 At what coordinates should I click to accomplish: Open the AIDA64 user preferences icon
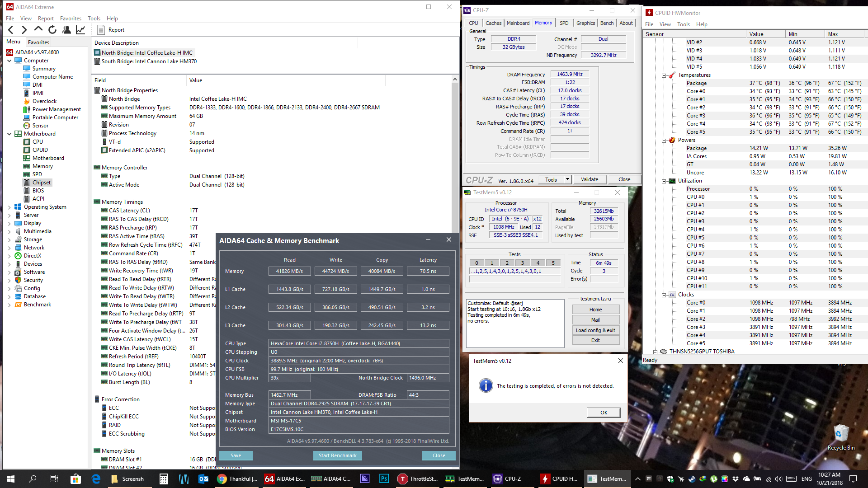coord(66,30)
